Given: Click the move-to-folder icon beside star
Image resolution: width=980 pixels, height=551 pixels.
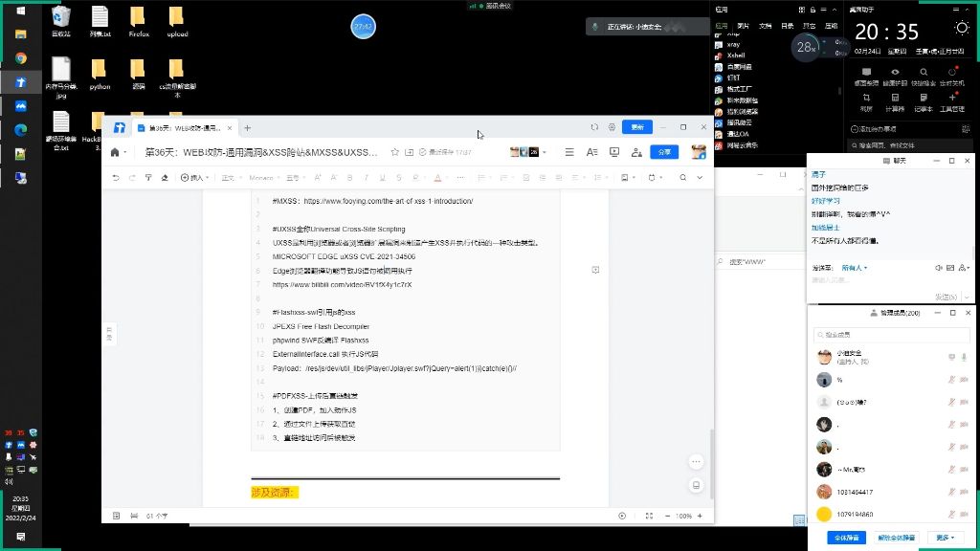Looking at the screenshot, I should pyautogui.click(x=410, y=152).
